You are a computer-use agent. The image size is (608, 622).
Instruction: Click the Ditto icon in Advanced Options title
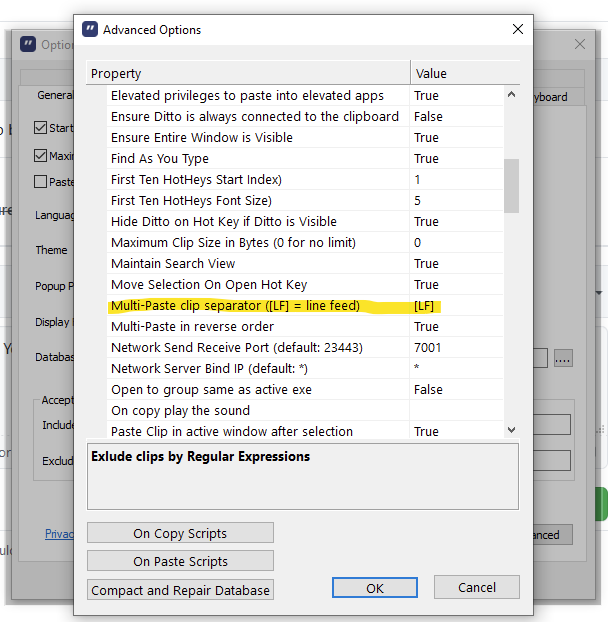point(90,29)
